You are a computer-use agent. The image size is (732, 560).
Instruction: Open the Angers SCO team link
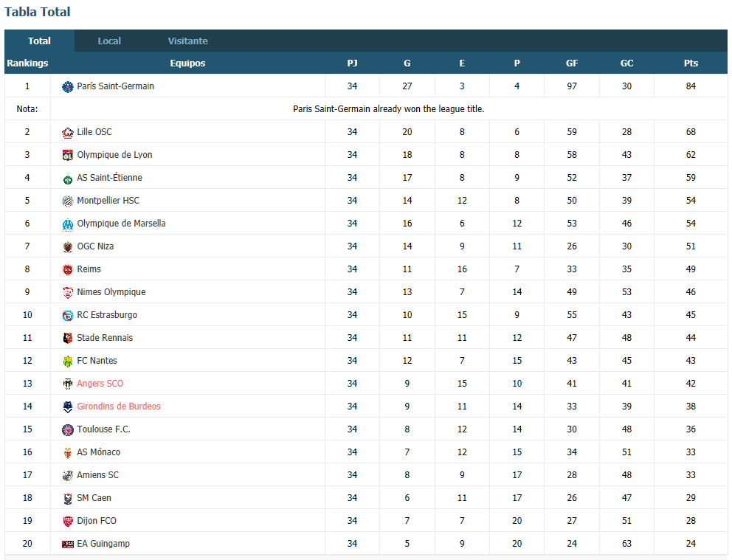(x=100, y=384)
